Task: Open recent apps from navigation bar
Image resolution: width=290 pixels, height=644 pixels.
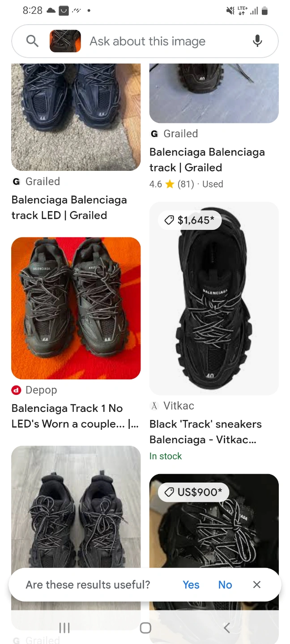Action: (64, 628)
